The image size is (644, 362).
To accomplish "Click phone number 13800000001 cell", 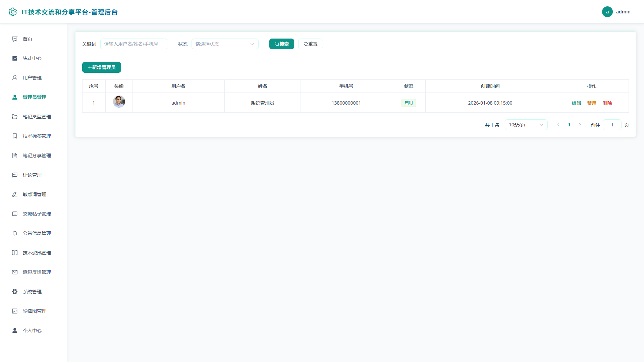I will [346, 103].
